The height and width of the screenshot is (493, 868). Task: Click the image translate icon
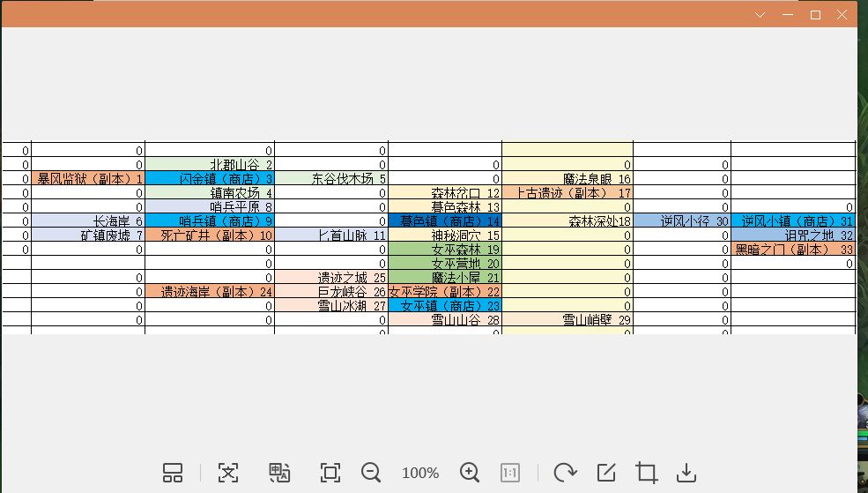(x=279, y=473)
